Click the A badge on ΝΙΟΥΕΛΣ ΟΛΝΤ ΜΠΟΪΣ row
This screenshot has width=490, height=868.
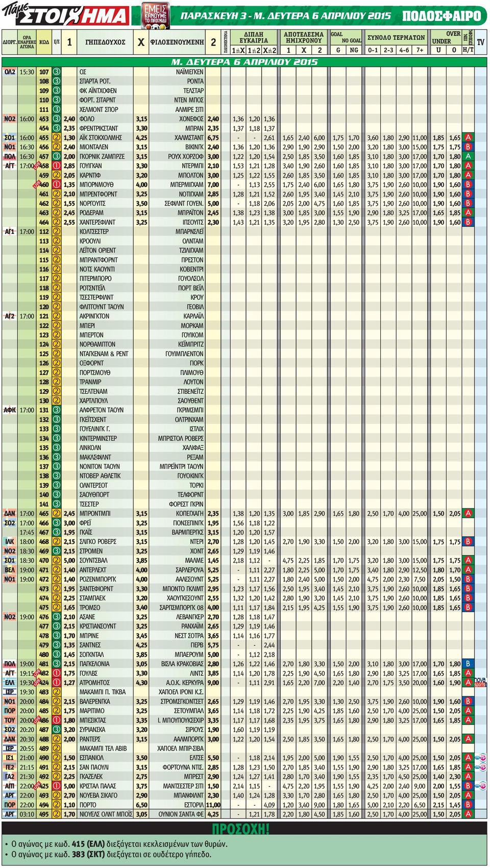[468, 814]
